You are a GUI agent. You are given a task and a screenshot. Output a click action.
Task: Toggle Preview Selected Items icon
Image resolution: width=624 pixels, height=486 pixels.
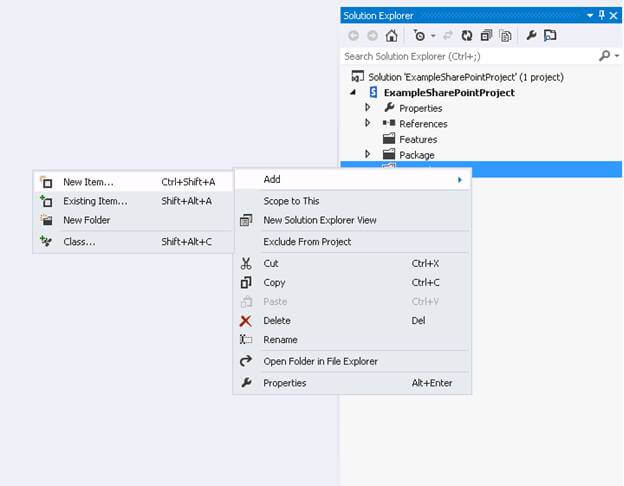550,35
